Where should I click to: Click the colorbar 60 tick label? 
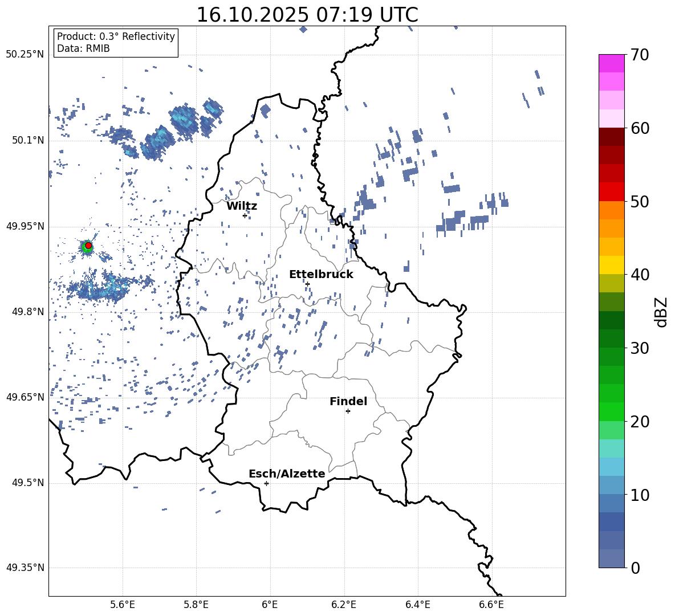pyautogui.click(x=640, y=128)
